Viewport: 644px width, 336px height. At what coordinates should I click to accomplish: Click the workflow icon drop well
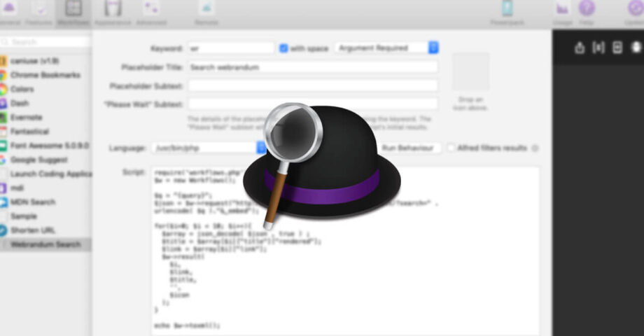(x=470, y=71)
